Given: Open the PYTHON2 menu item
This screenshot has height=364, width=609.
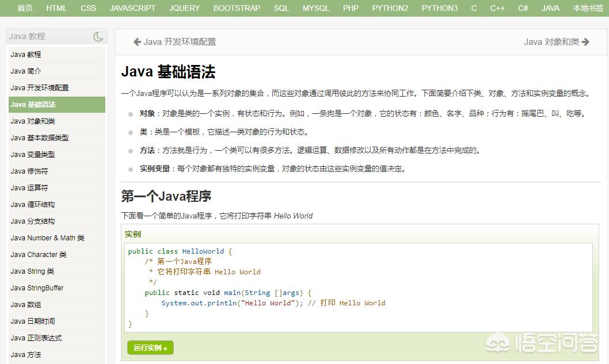Looking at the screenshot, I should [x=390, y=8].
